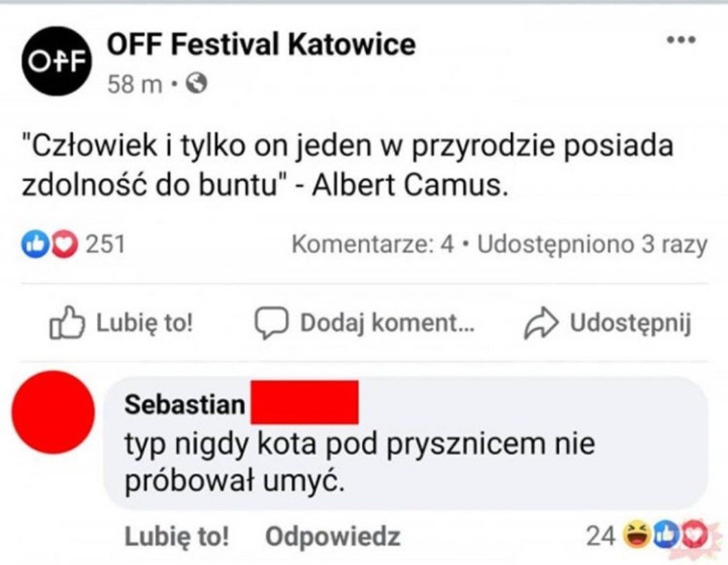
Task: Click the 58 m post timestamp
Action: 135,84
